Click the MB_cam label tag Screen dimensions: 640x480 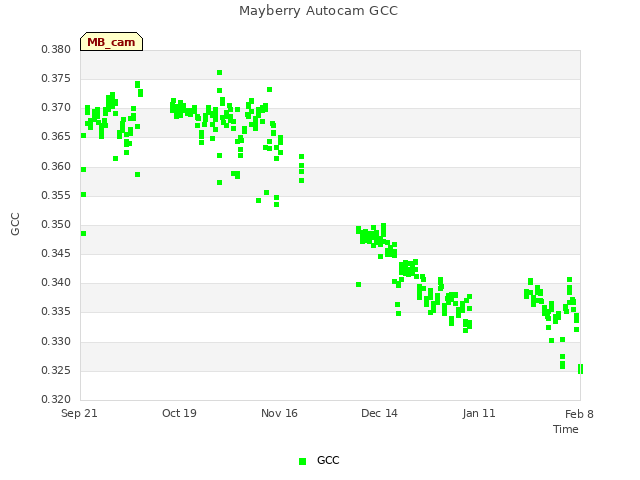pos(111,42)
